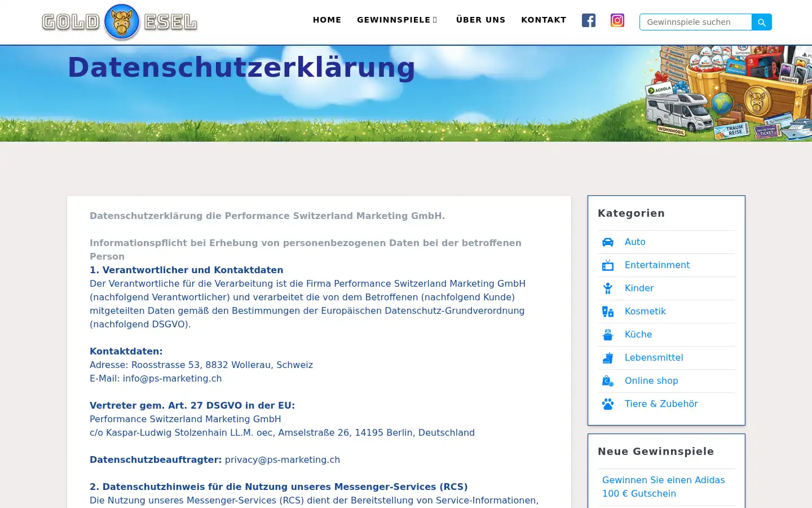Click the cosmetics icon beside Kosmetik

tap(608, 312)
